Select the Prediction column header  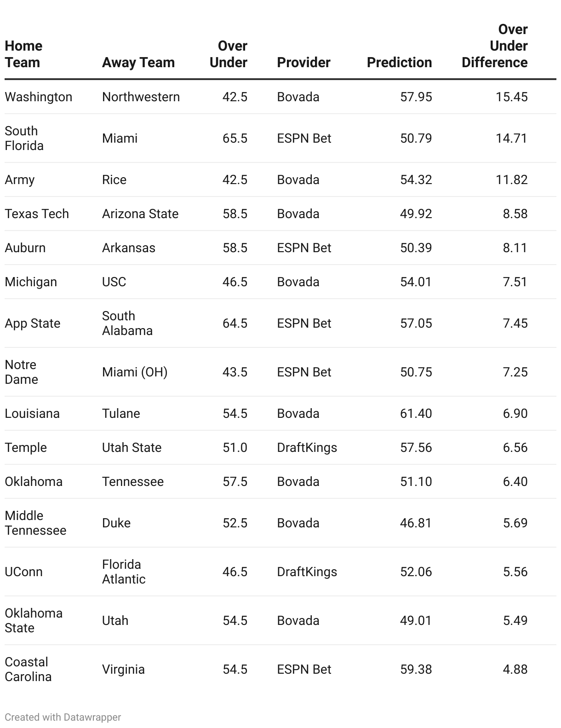(399, 63)
